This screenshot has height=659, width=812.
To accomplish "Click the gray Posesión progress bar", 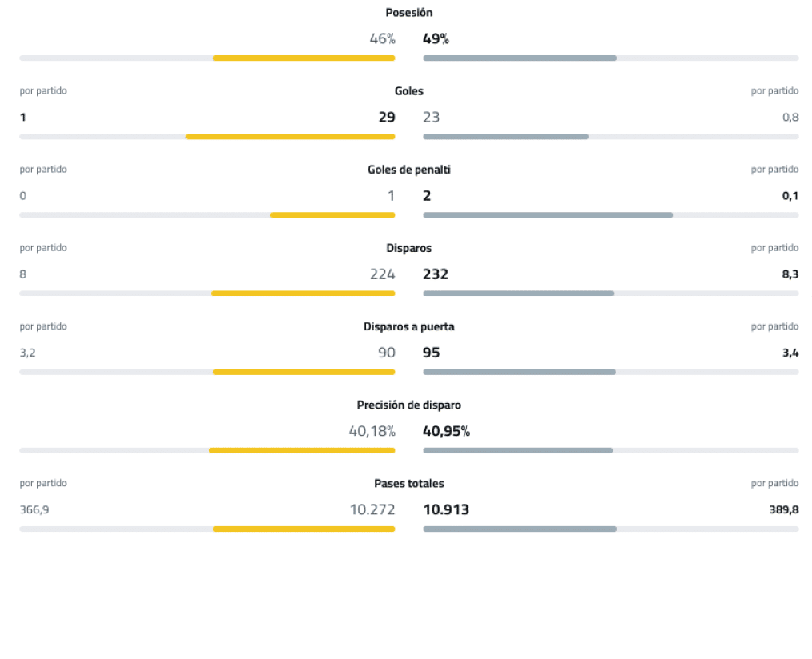I will point(519,58).
